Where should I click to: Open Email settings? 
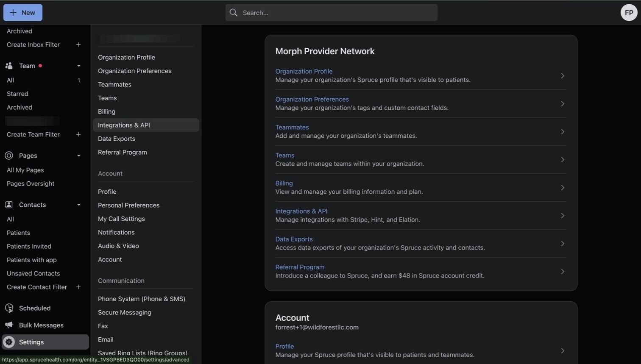(106, 339)
